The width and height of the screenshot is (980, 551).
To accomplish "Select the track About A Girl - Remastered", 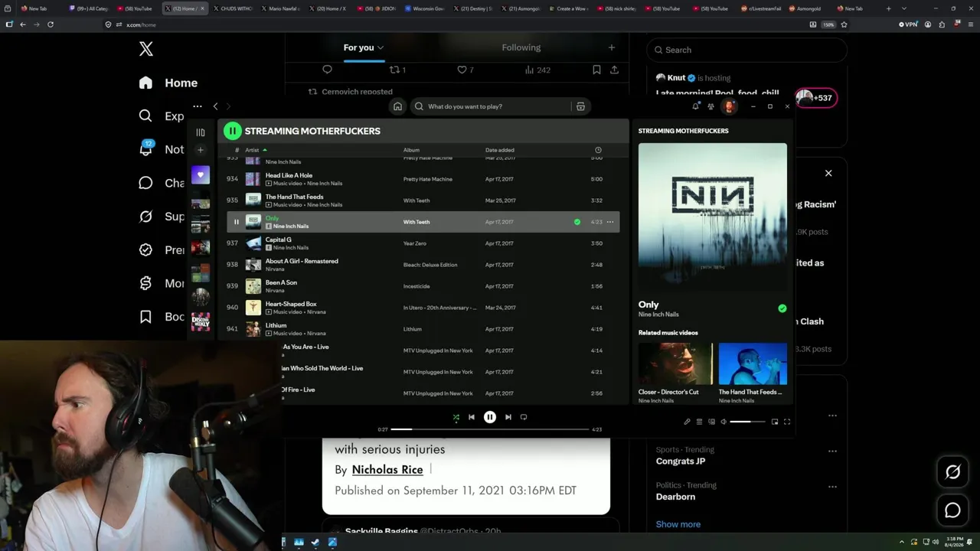I will [302, 261].
